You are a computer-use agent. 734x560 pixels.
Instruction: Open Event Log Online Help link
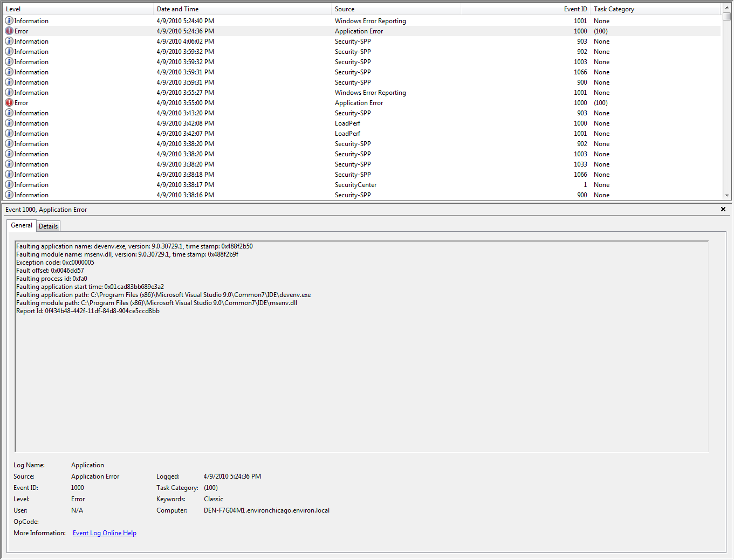[x=105, y=533]
